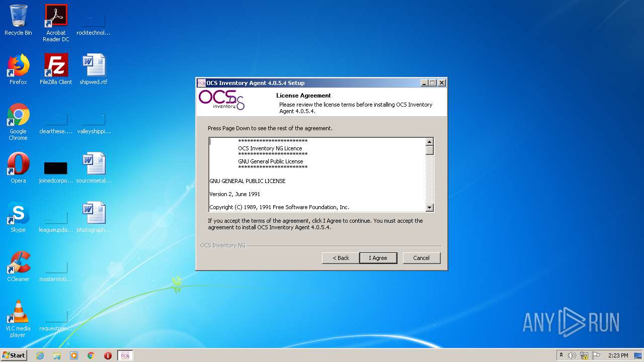Click the taskbar clock showing 2:23 PM
This screenshot has height=362, width=644.
click(x=618, y=355)
